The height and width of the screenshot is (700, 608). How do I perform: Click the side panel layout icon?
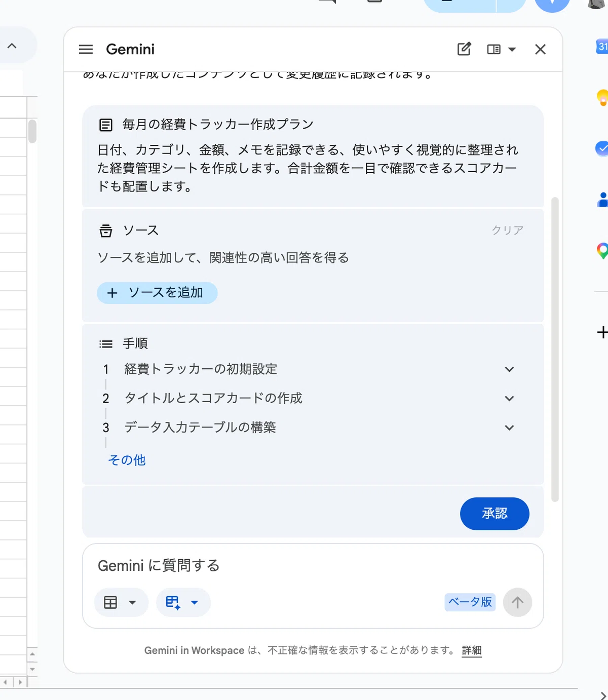pyautogui.click(x=494, y=49)
